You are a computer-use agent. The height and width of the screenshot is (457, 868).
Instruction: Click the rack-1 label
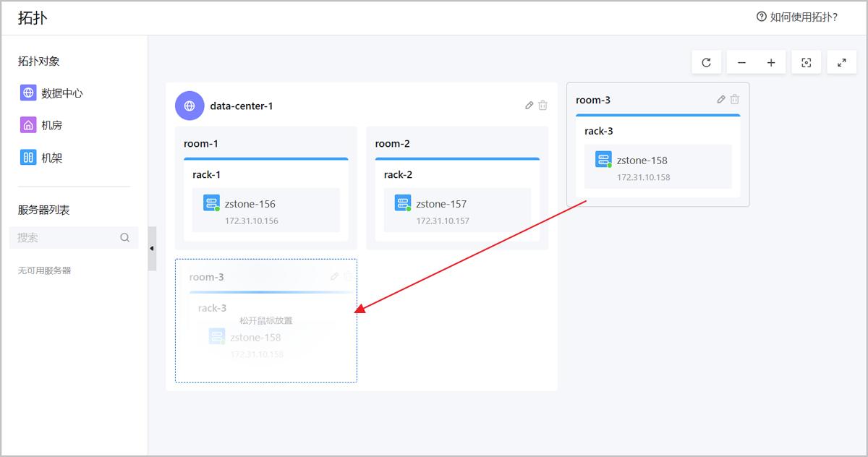[x=207, y=174]
